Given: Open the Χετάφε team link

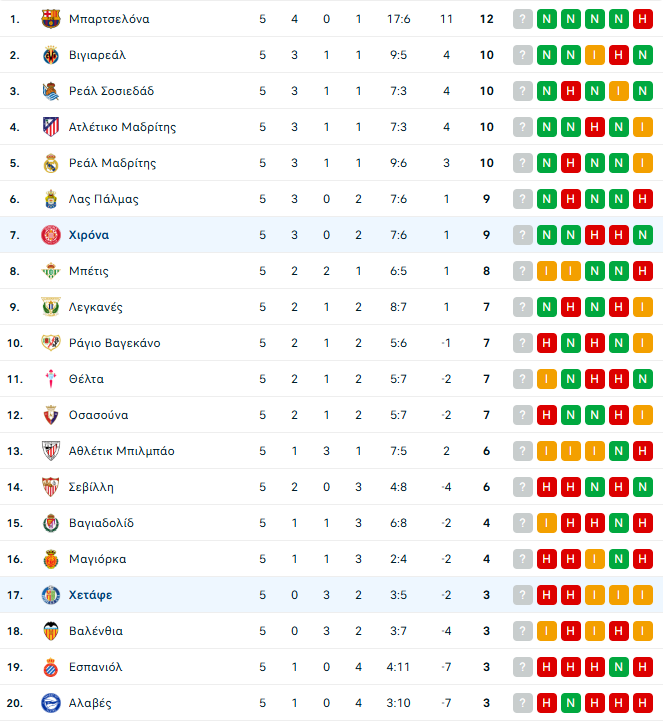Looking at the screenshot, I should [x=91, y=595].
